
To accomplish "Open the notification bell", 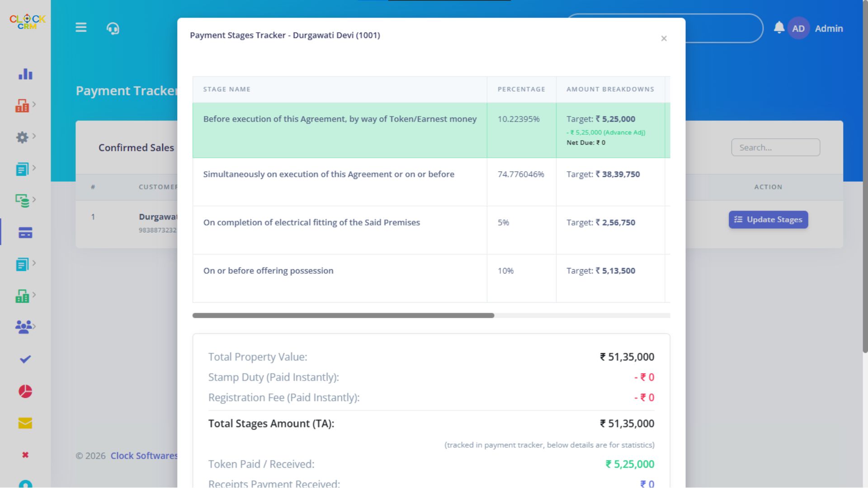I will pyautogui.click(x=778, y=28).
